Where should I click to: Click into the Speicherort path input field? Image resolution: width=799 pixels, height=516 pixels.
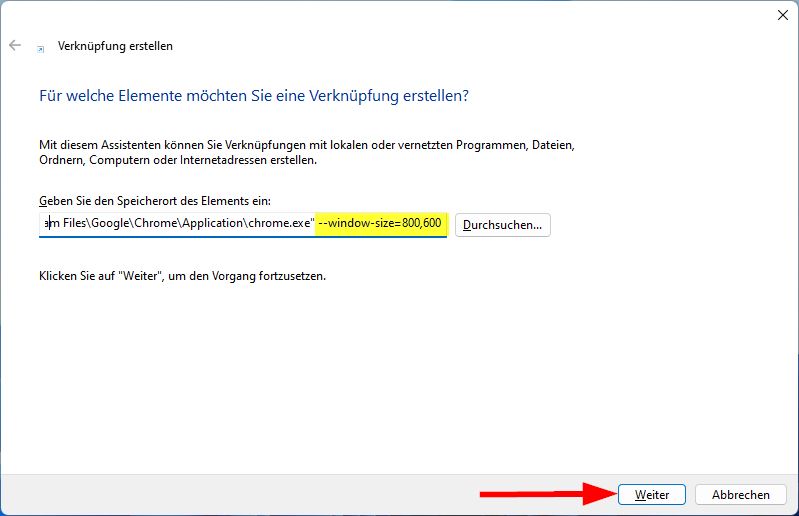click(243, 225)
